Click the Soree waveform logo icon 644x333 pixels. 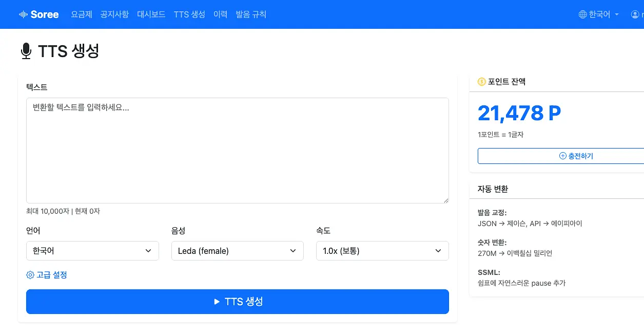click(23, 14)
